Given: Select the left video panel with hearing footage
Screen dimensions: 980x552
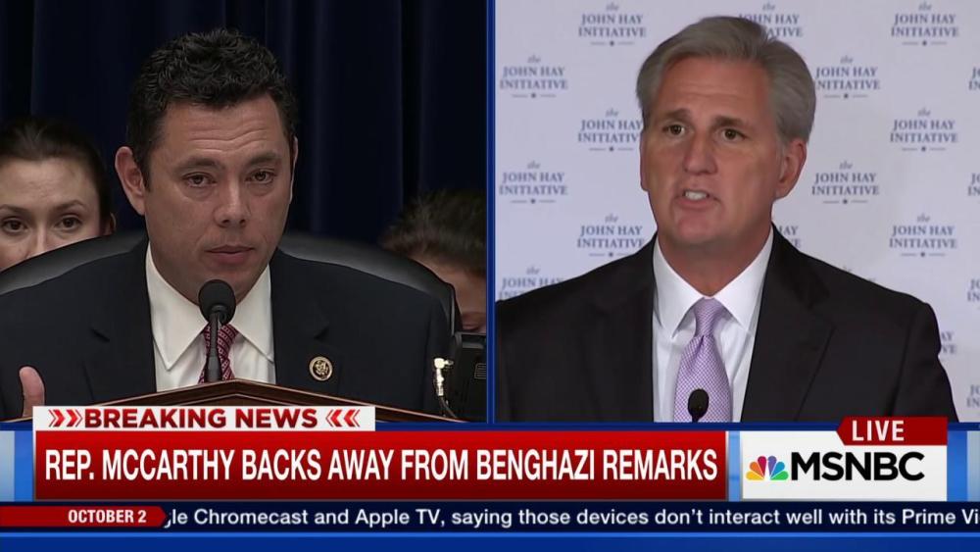Looking at the screenshot, I should (x=242, y=211).
